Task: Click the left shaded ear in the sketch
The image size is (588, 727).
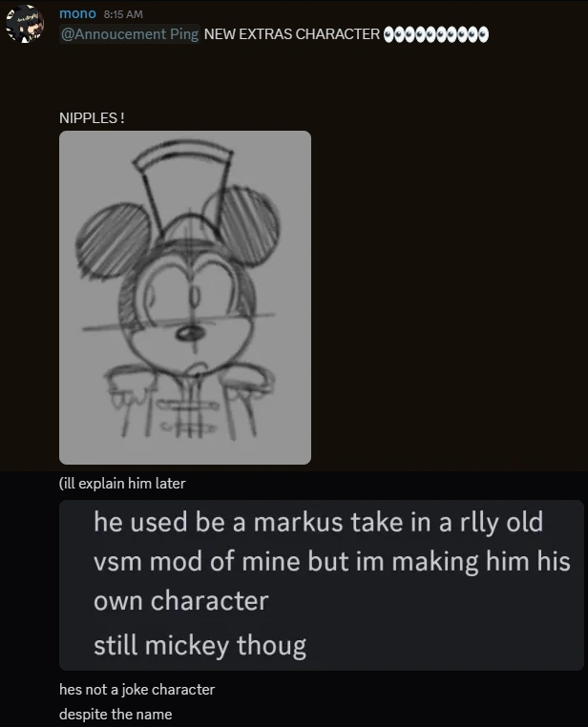Action: tap(114, 240)
